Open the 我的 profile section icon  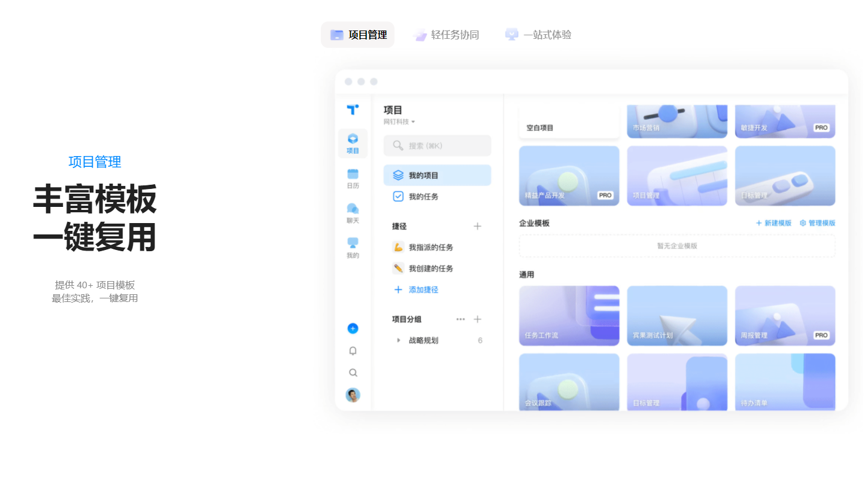(x=353, y=248)
